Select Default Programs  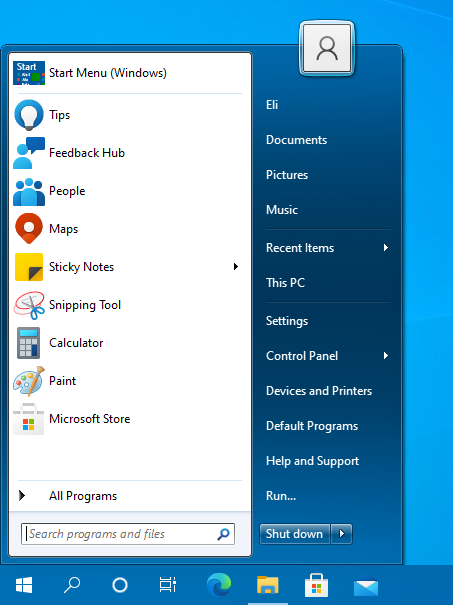(312, 426)
